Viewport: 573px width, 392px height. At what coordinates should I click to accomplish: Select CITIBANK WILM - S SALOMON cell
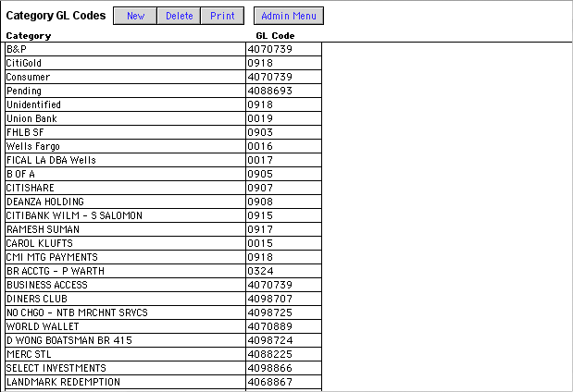click(125, 215)
